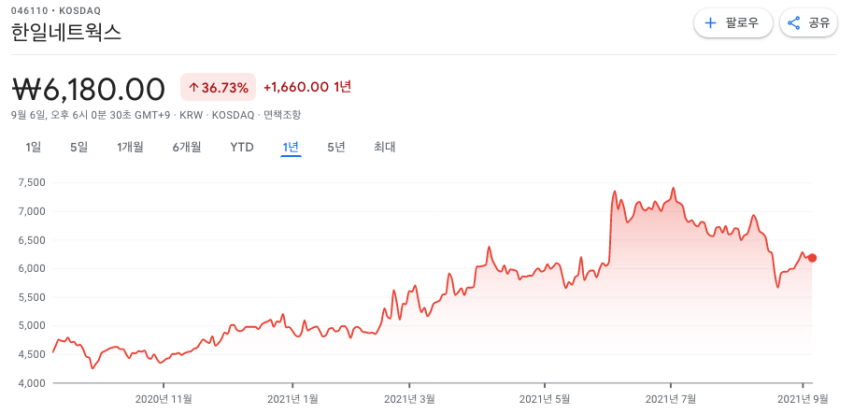Select the 5일 range tab

pos(78,148)
